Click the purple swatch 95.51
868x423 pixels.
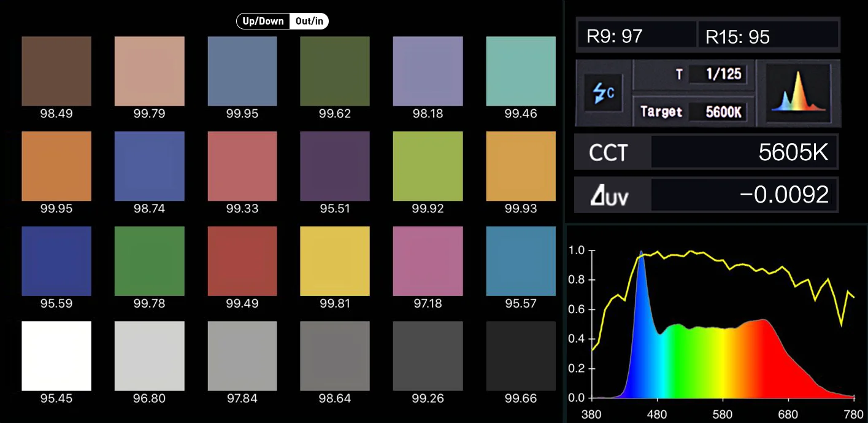[x=335, y=166]
